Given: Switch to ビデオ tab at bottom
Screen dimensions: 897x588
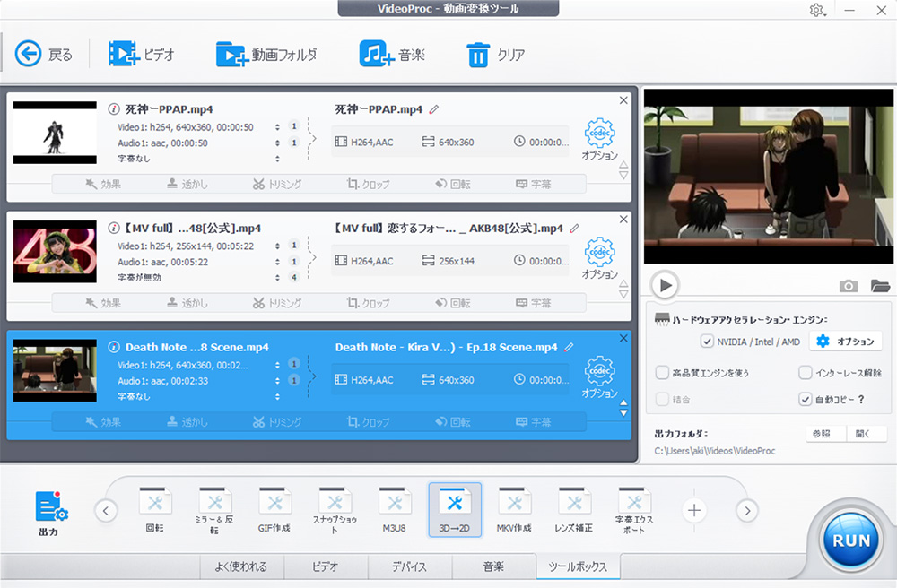Looking at the screenshot, I should pyautogui.click(x=326, y=566).
